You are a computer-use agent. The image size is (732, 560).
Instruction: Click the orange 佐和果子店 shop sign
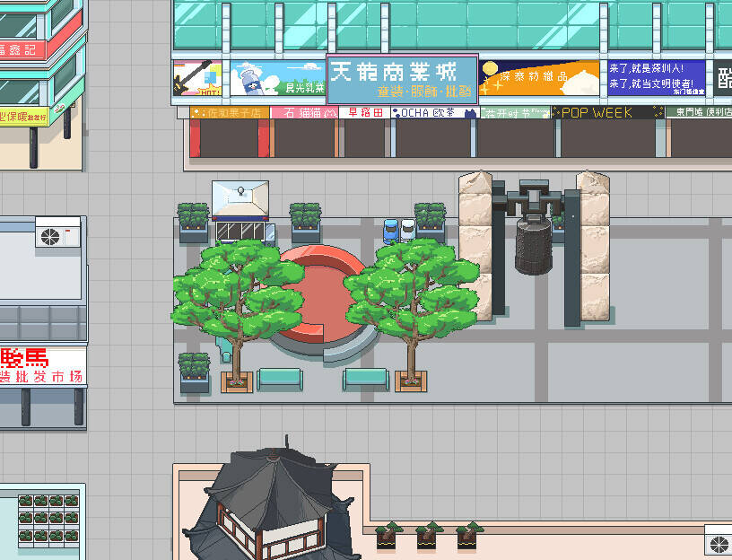[230, 112]
